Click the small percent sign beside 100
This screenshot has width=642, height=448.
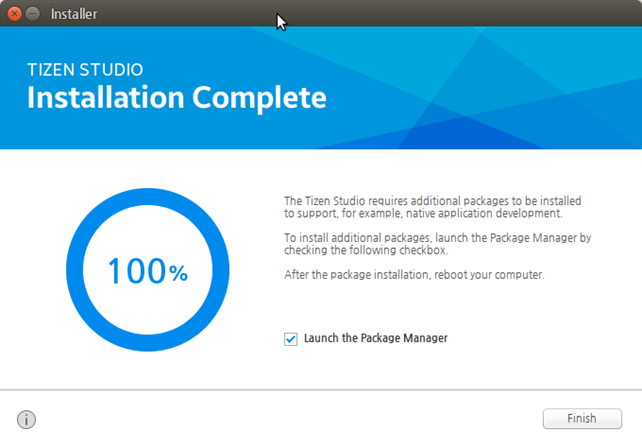click(x=178, y=275)
